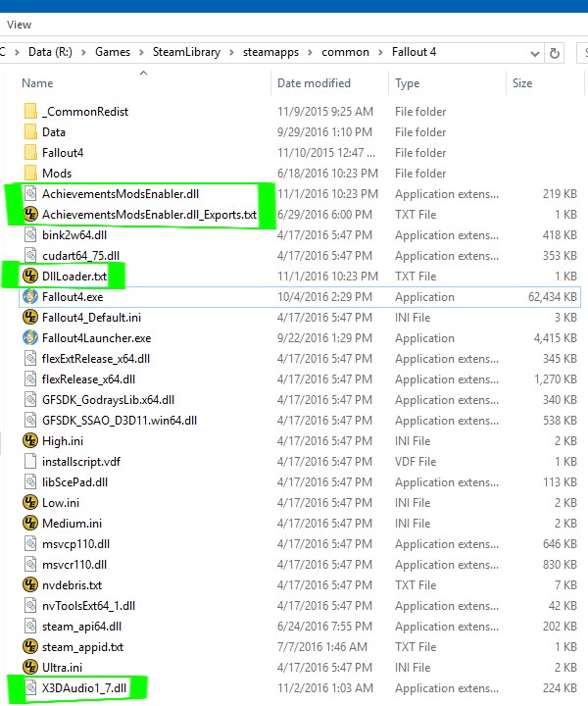The height and width of the screenshot is (706, 588).
Task: Sort by Size column header
Action: [x=522, y=82]
